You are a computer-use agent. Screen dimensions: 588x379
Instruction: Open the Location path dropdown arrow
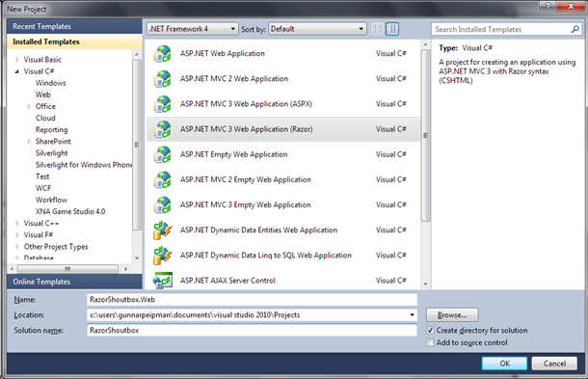412,314
